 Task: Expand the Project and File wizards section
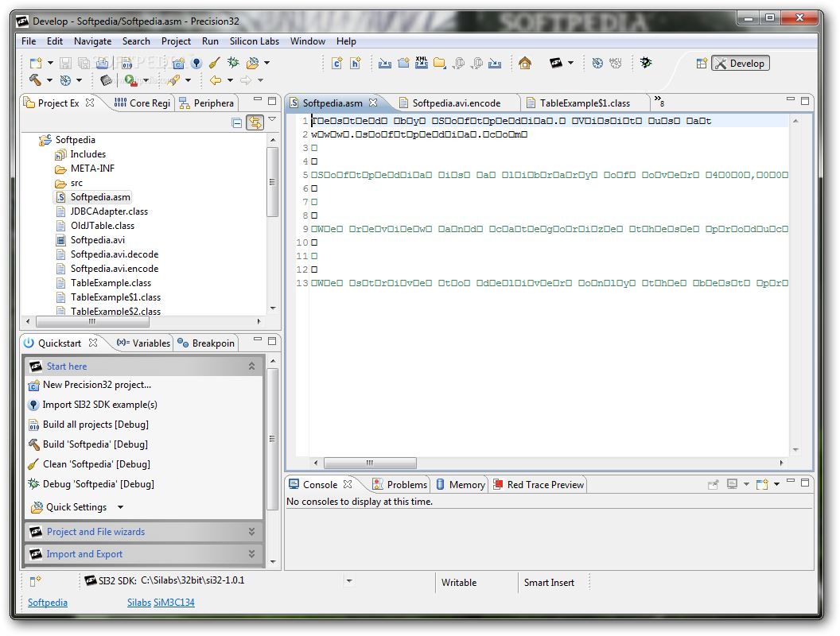click(x=252, y=532)
